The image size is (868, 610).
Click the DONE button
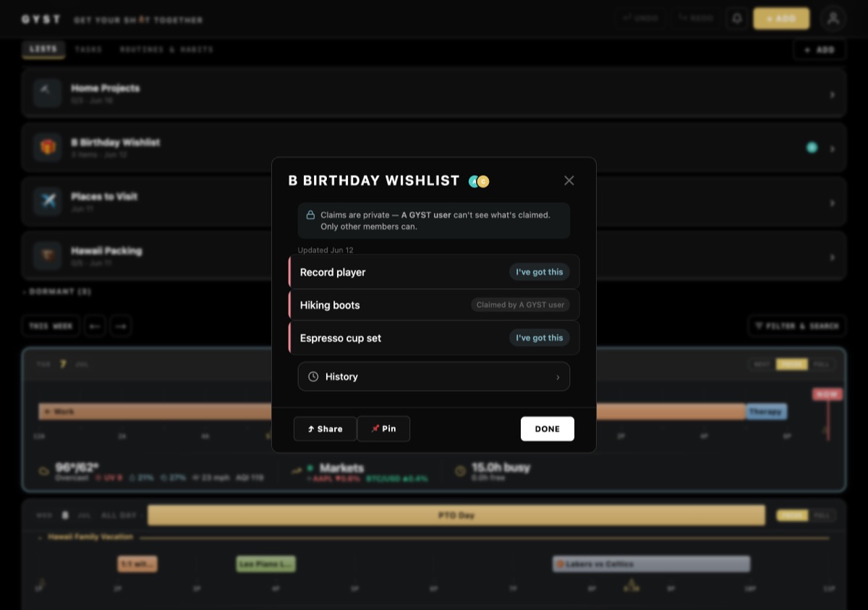[x=548, y=429]
